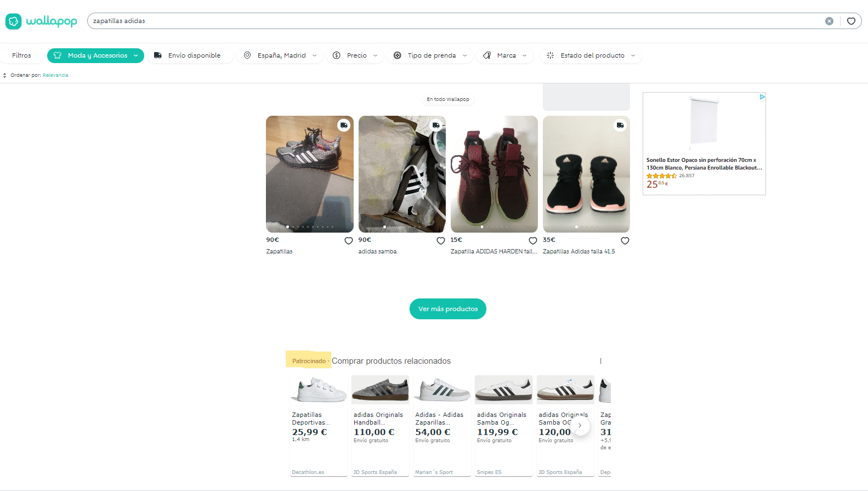Click the tag icon beside Marca
868x491 pixels.
[487, 55]
